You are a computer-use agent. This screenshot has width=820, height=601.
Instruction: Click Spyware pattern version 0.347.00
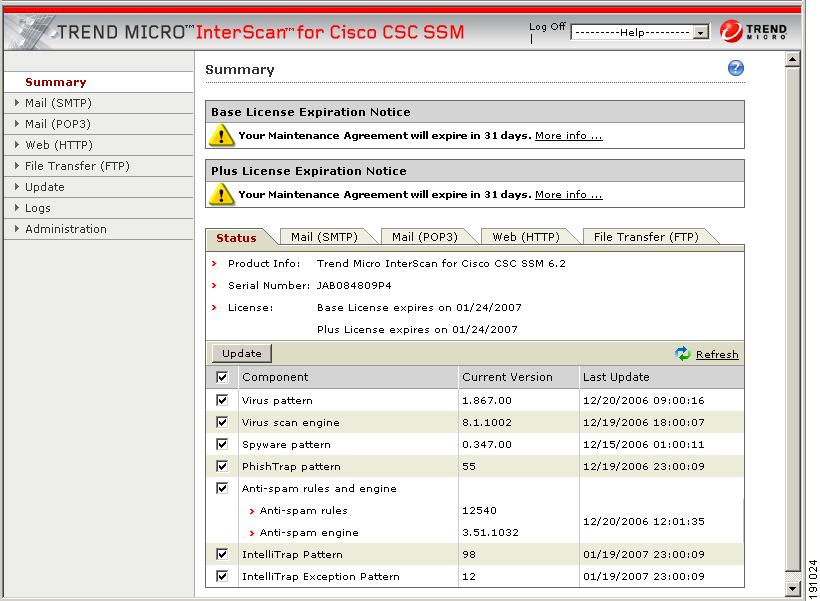(487, 445)
